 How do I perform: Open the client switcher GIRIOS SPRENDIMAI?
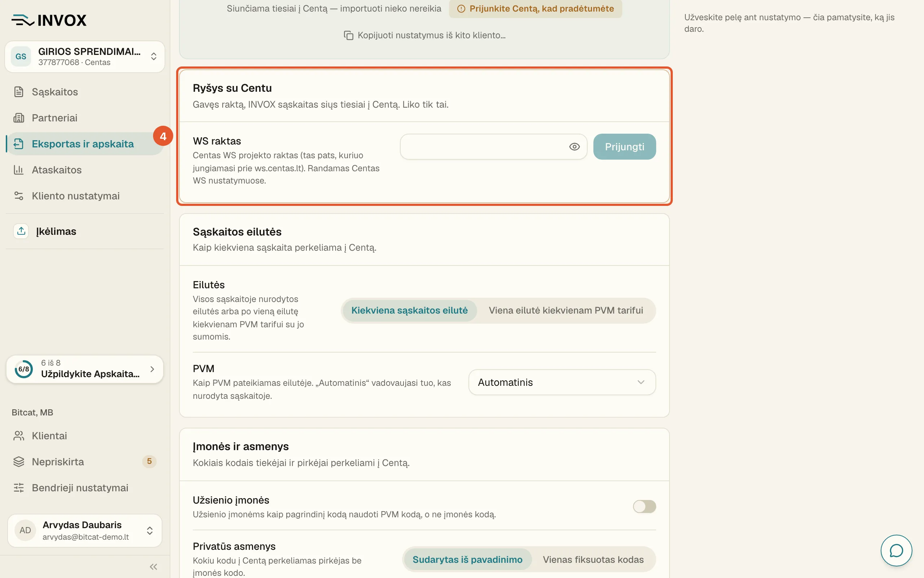85,57
